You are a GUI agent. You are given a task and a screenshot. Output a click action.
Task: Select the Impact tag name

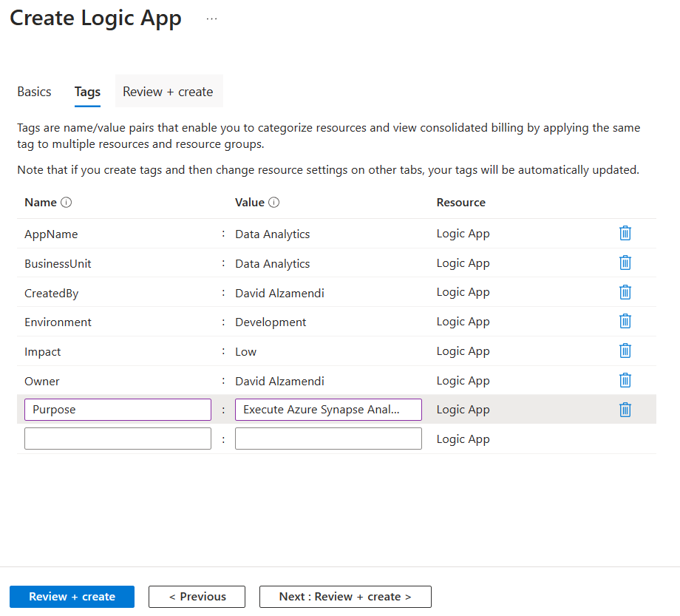43,352
